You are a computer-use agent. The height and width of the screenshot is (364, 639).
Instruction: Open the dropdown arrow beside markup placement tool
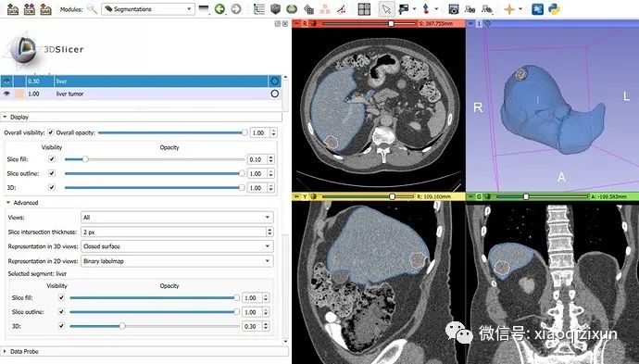coord(436,9)
